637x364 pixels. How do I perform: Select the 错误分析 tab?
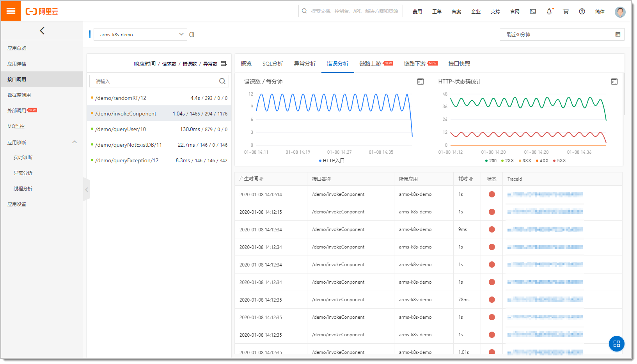pyautogui.click(x=337, y=64)
